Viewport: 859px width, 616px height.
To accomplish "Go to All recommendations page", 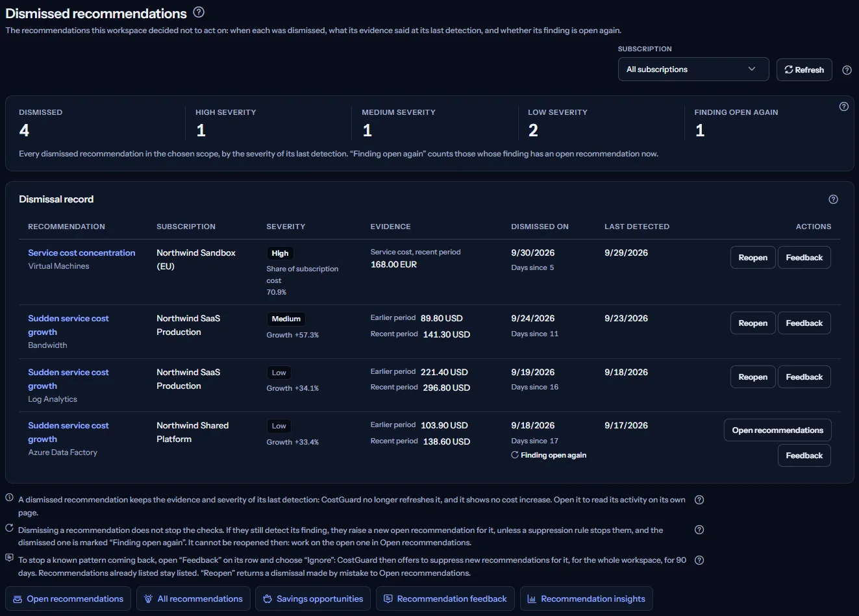I will click(x=193, y=599).
